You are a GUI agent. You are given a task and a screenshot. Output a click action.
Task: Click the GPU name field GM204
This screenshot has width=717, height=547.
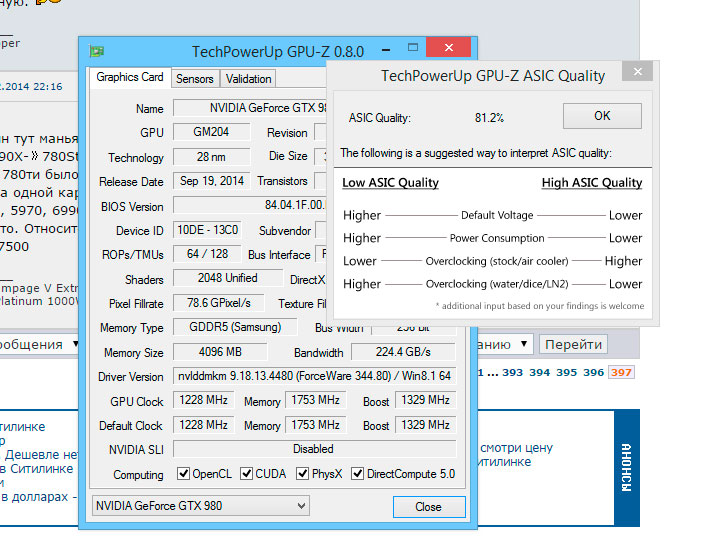[x=212, y=132]
